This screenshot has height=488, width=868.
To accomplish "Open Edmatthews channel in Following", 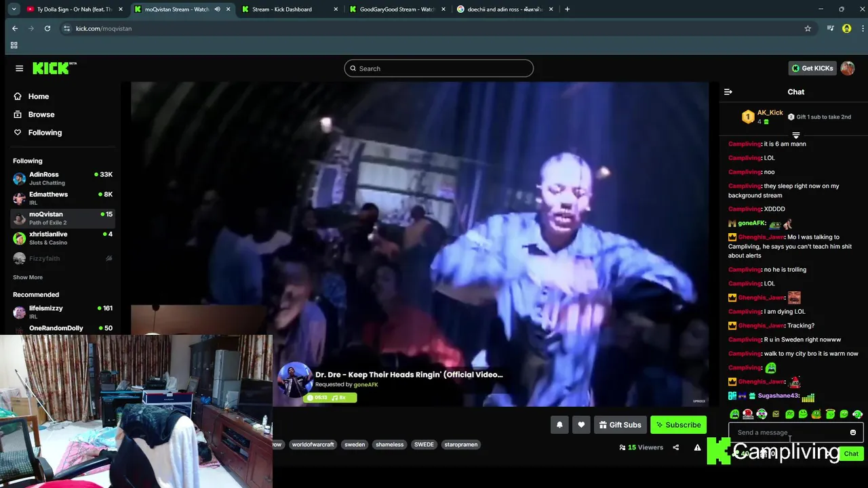I will [x=62, y=199].
